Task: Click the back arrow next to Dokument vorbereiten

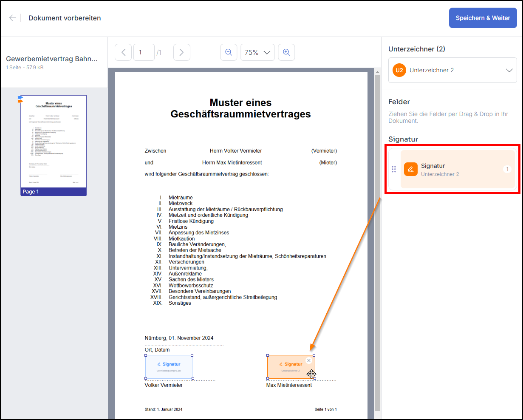Action: (x=13, y=18)
